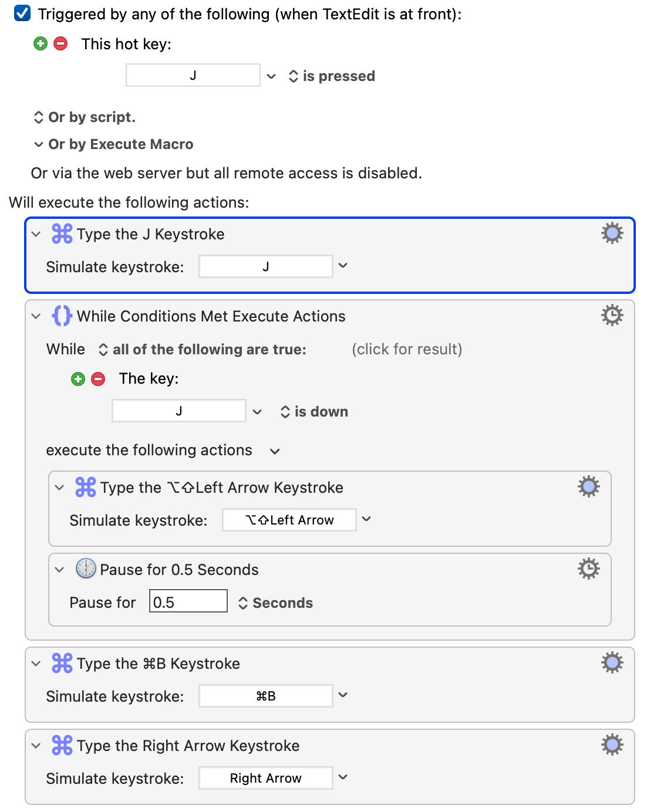Uncheck the Triggered by any of the following checkbox
647x812 pixels.
pyautogui.click(x=22, y=13)
